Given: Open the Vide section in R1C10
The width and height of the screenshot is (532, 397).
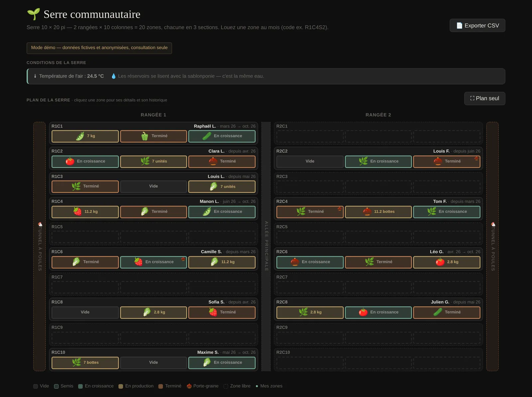Looking at the screenshot, I should point(154,362).
